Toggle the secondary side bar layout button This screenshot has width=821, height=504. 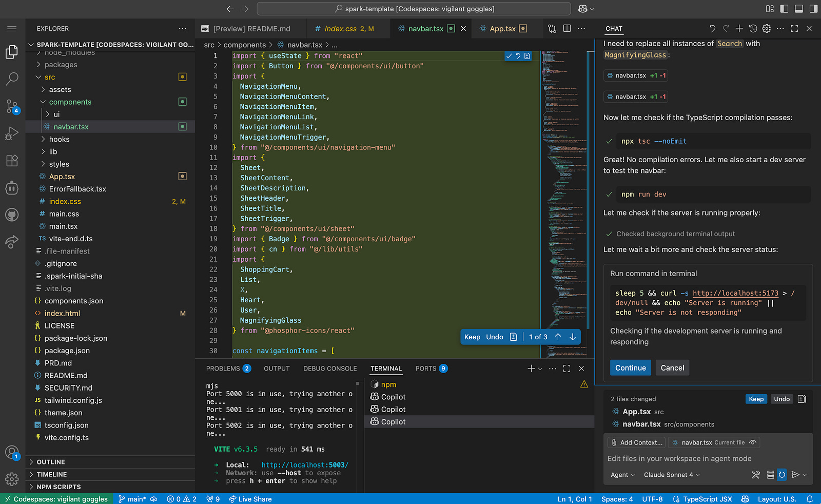(813, 9)
